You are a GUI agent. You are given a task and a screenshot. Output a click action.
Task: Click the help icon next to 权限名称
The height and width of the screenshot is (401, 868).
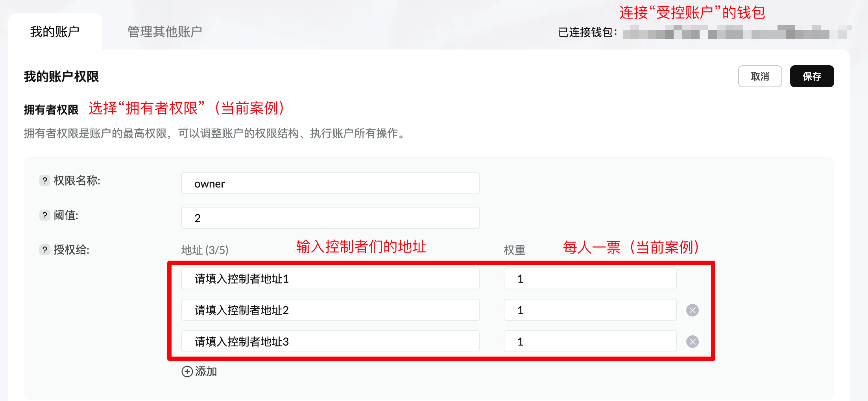pos(44,181)
